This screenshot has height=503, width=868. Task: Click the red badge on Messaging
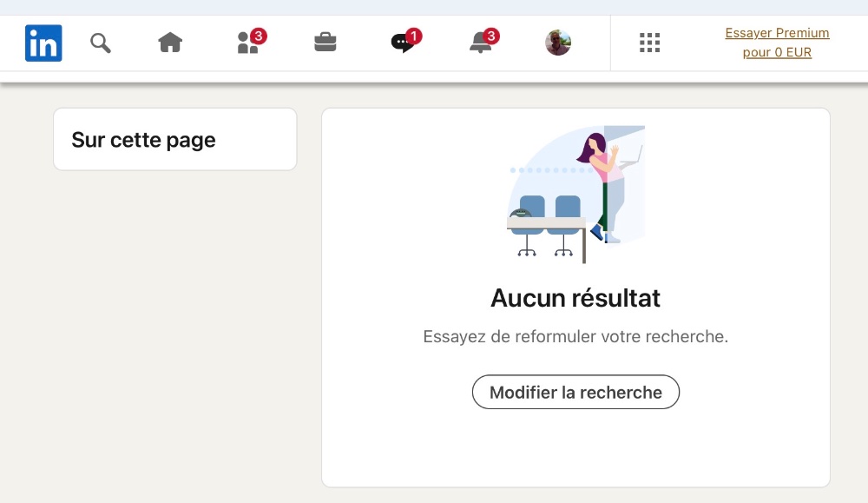point(414,36)
